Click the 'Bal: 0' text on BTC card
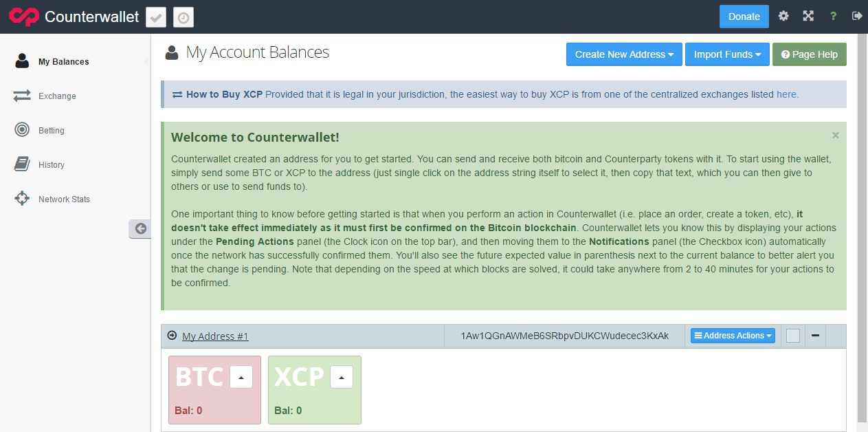This screenshot has height=432, width=868. click(188, 411)
